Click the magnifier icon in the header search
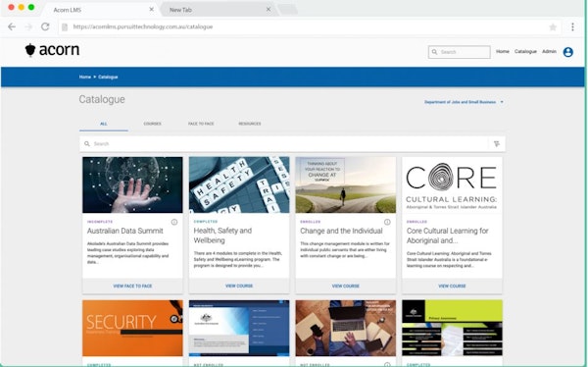The width and height of the screenshot is (588, 367). [x=434, y=52]
